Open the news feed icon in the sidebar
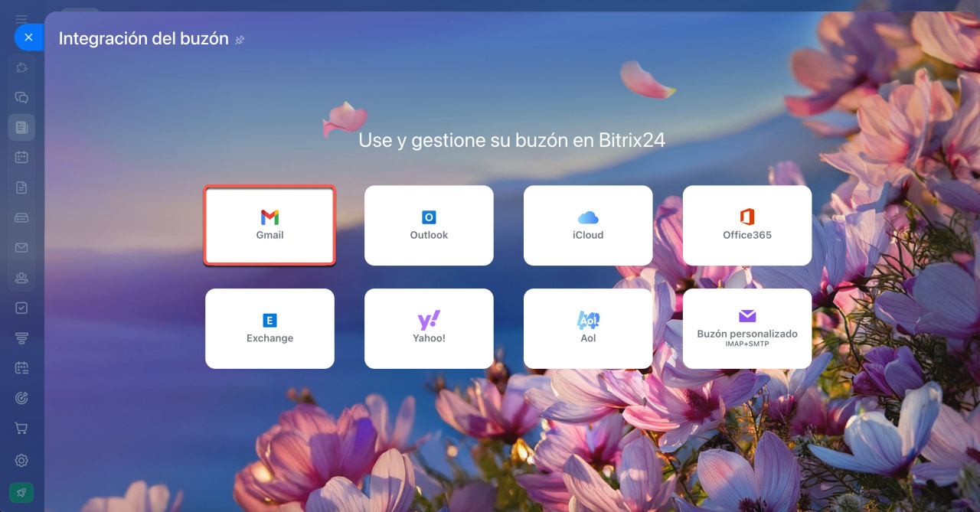 (21, 127)
